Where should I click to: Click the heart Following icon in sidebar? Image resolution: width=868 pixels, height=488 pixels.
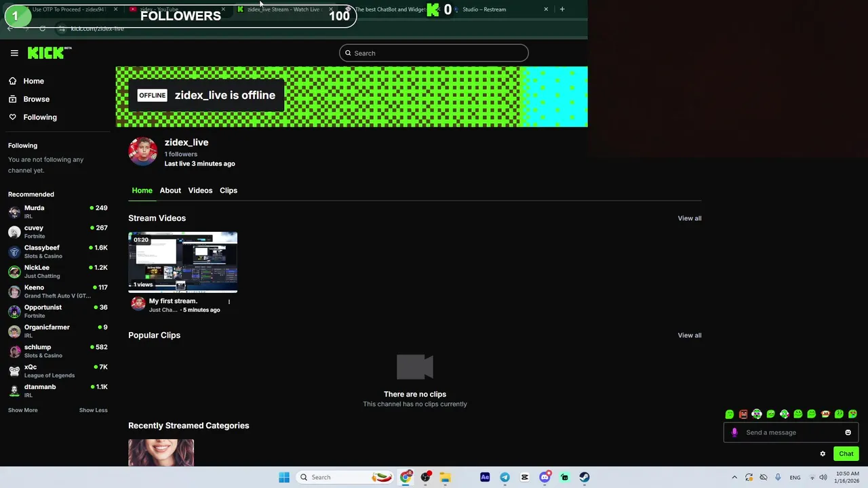click(12, 117)
